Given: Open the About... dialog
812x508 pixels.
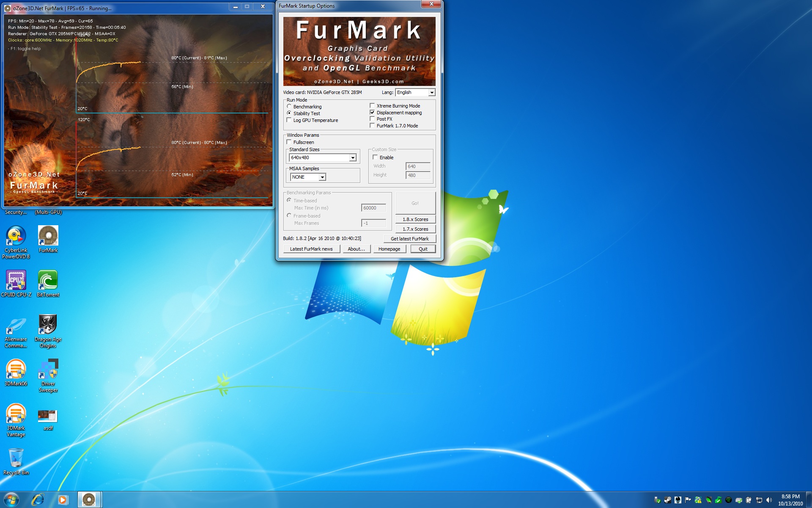Looking at the screenshot, I should (357, 249).
